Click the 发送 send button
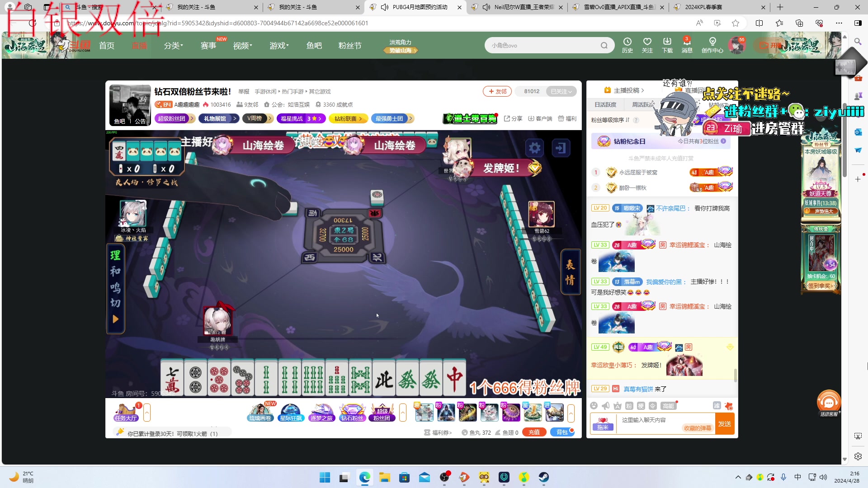 [x=725, y=424]
